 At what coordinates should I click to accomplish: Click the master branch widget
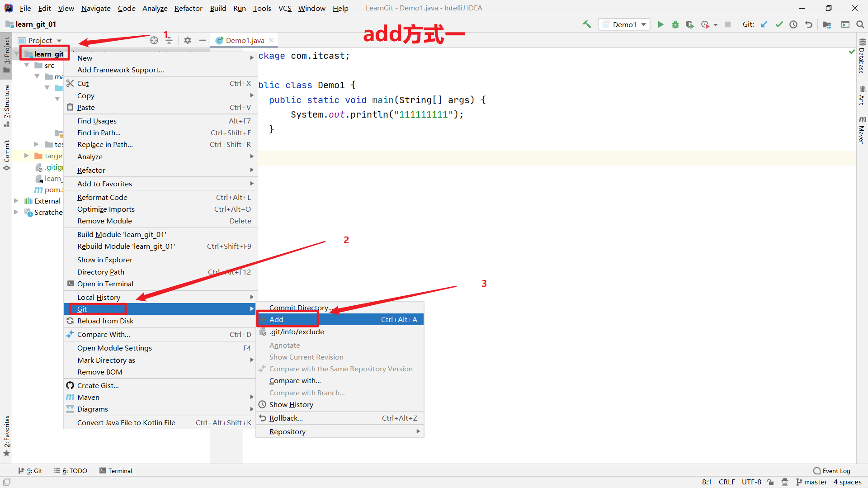coord(811,482)
